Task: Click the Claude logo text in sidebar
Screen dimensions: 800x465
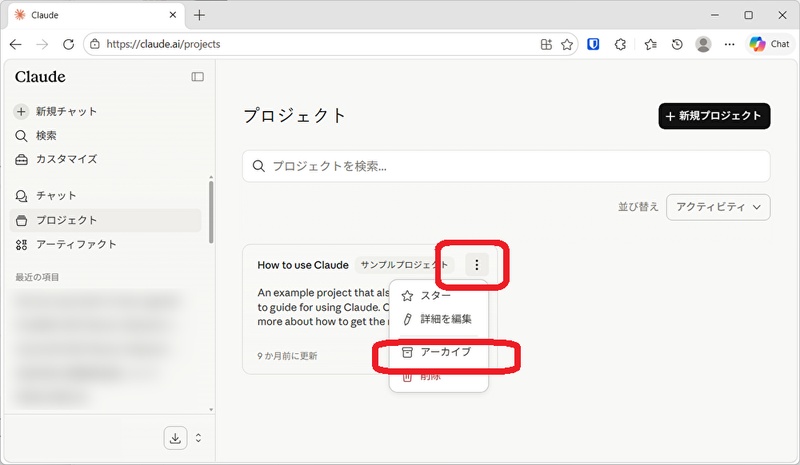Action: point(40,77)
